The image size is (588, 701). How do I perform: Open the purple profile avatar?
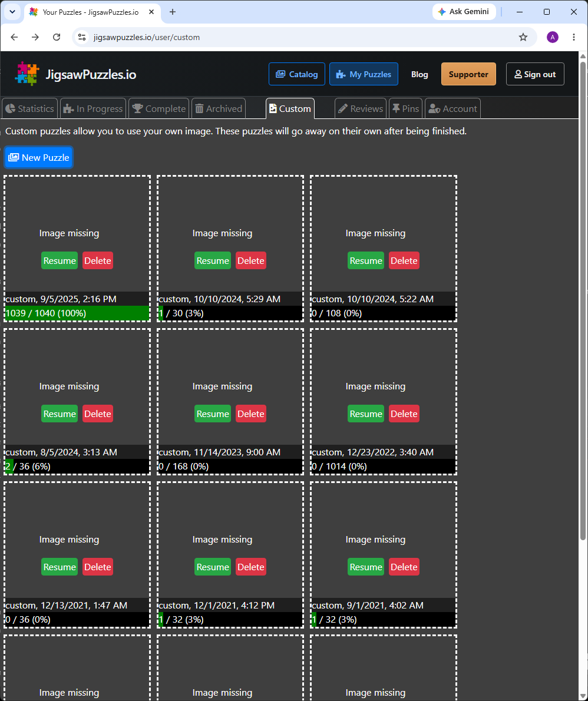(553, 37)
